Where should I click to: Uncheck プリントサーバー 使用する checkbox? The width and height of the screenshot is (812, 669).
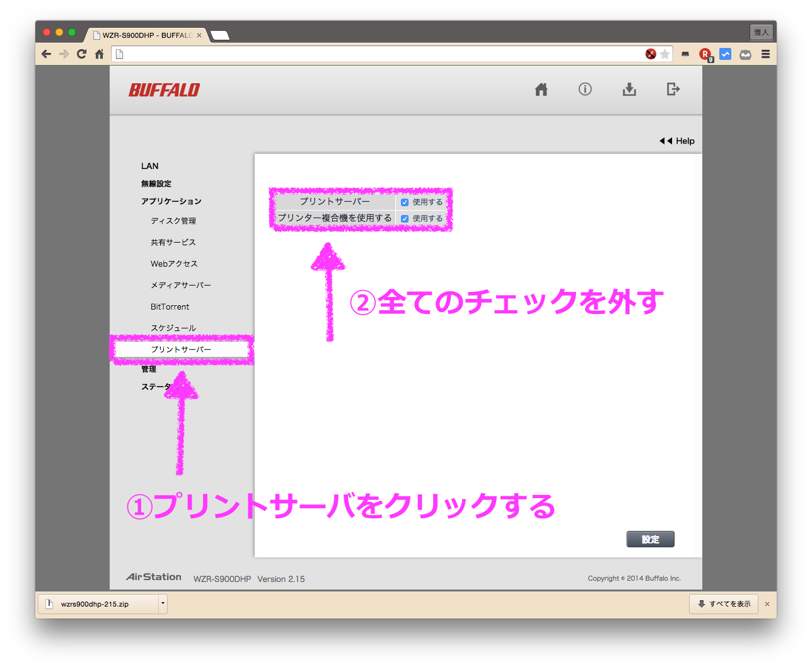[x=405, y=202]
